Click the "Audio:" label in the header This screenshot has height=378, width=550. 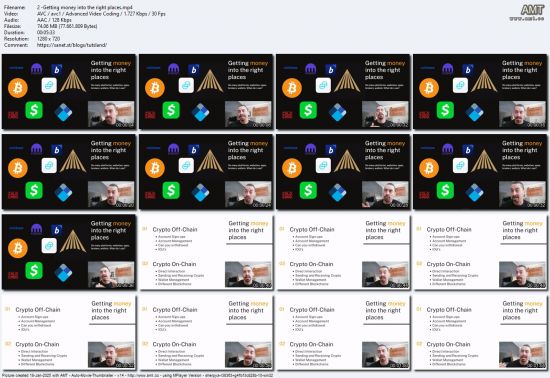[11, 20]
